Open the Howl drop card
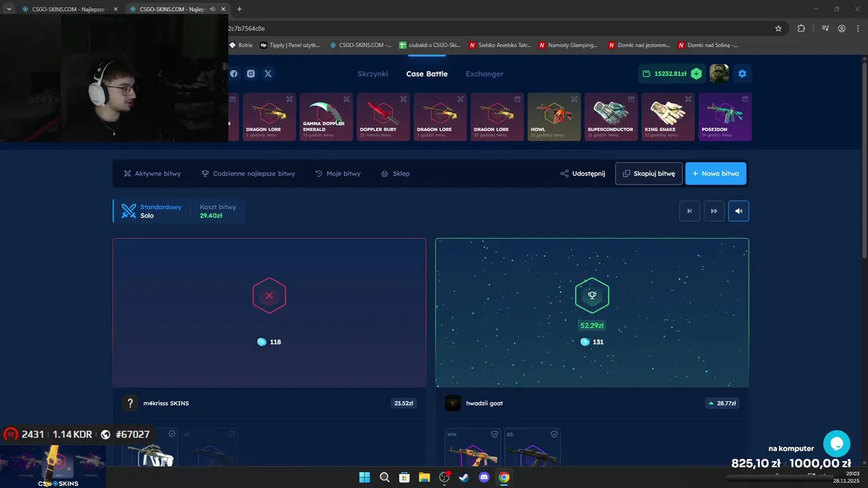Screen dimensions: 868x488 554,117
